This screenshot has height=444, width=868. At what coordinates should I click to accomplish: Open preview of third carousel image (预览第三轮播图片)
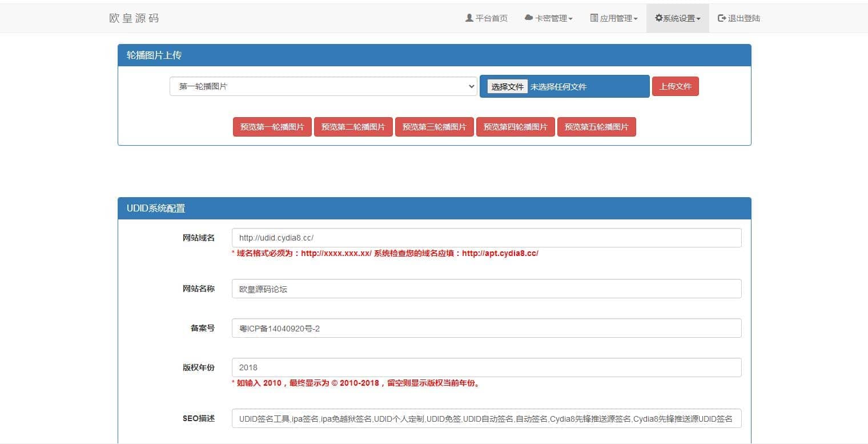[x=434, y=127]
